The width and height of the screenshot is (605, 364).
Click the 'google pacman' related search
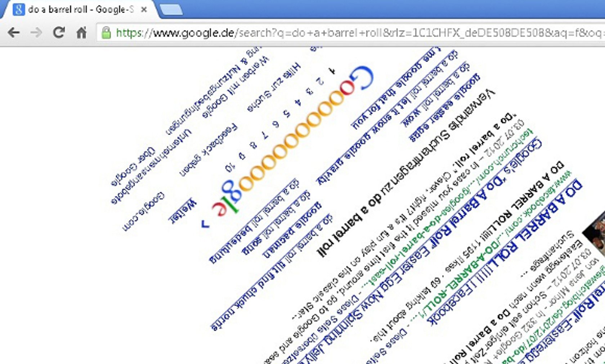292,230
